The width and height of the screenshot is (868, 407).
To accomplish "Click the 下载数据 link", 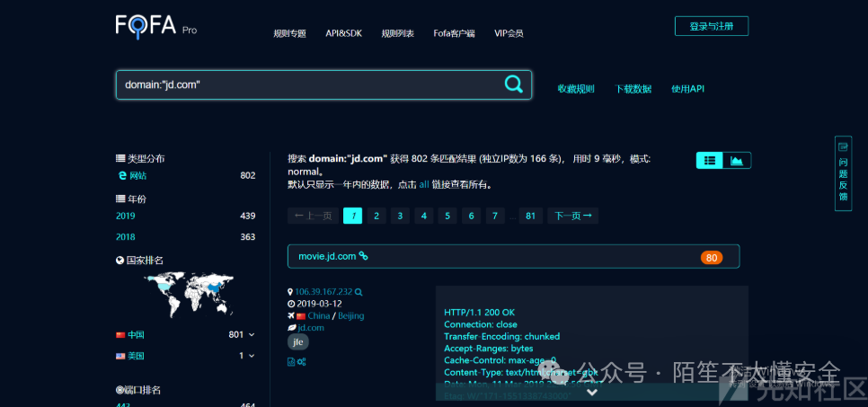I will (633, 89).
